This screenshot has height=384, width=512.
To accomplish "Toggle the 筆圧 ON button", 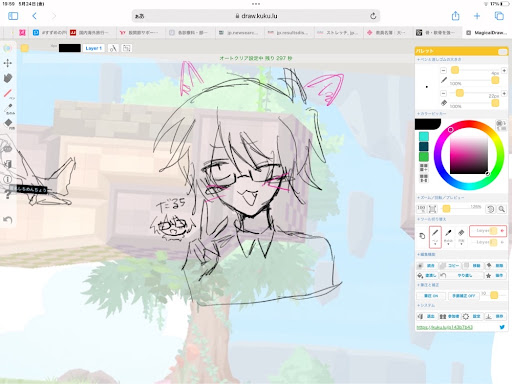I will [431, 296].
